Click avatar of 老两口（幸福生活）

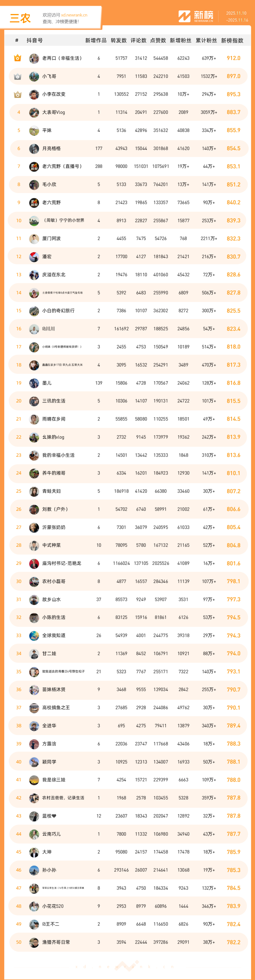[x=34, y=59]
